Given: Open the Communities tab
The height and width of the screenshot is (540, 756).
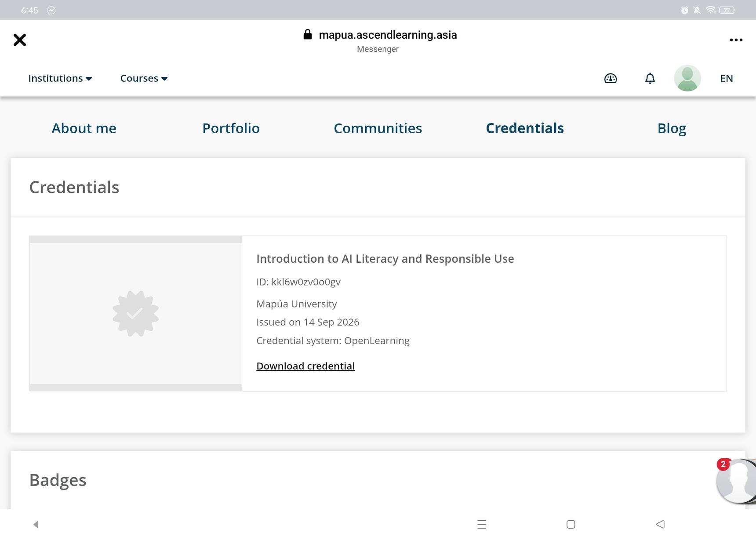Looking at the screenshot, I should click(378, 128).
